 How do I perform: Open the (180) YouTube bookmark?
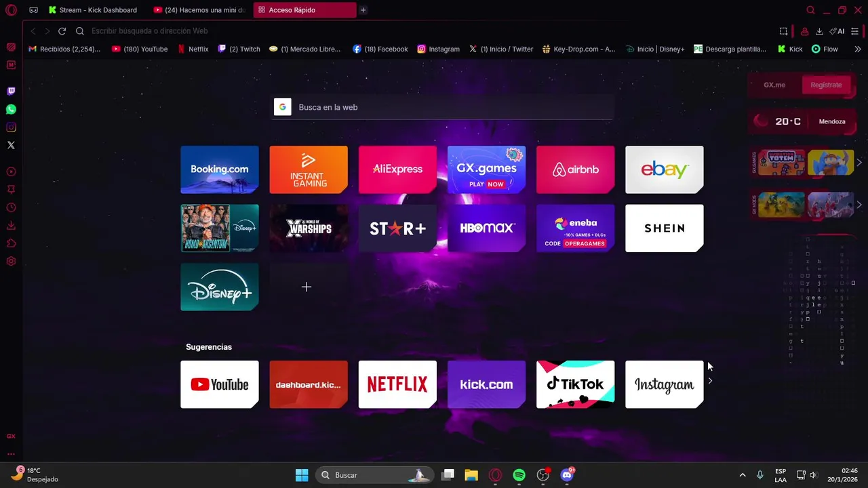pyautogui.click(x=140, y=49)
